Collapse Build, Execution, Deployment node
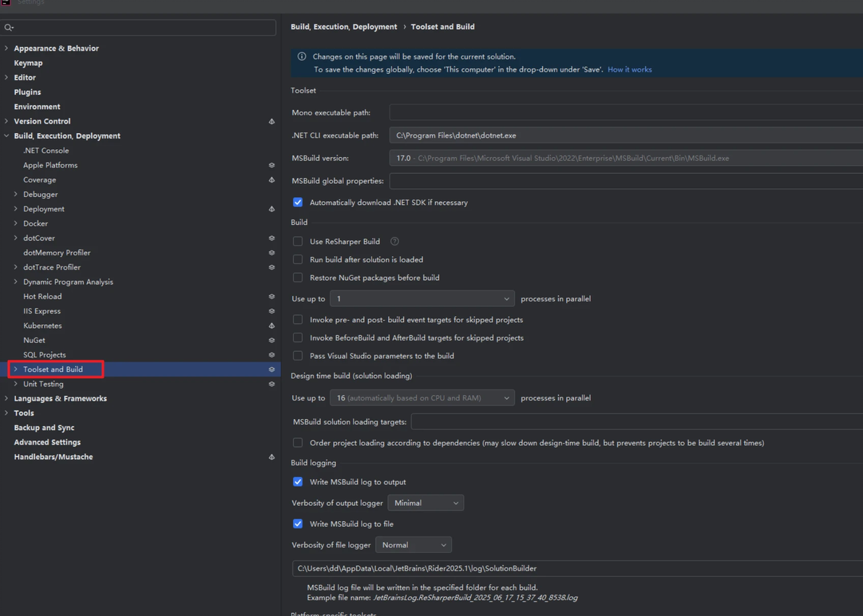The image size is (863, 616). point(6,136)
